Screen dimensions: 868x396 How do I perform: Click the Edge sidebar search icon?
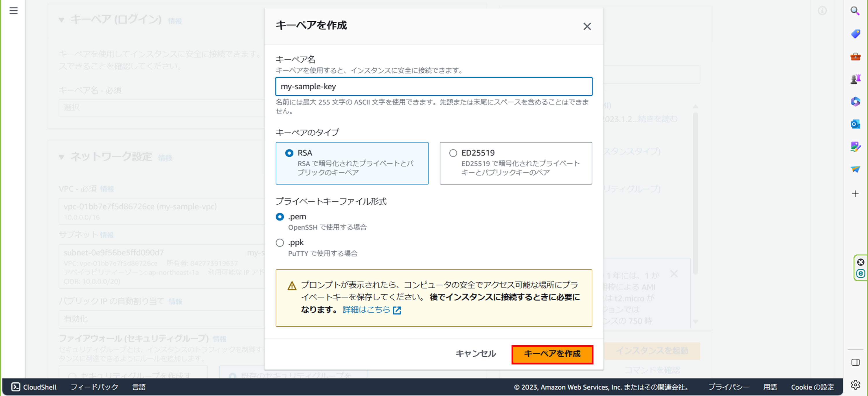click(x=855, y=11)
